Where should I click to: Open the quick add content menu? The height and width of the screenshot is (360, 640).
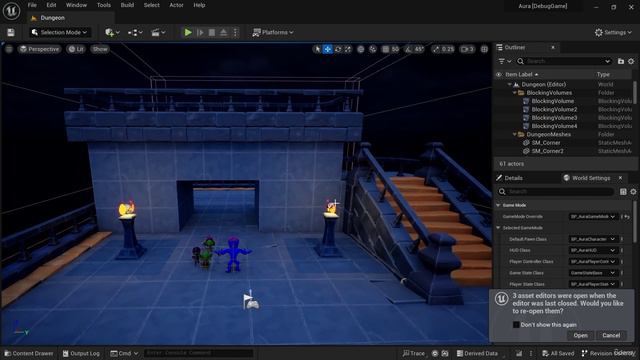pyautogui.click(x=112, y=32)
